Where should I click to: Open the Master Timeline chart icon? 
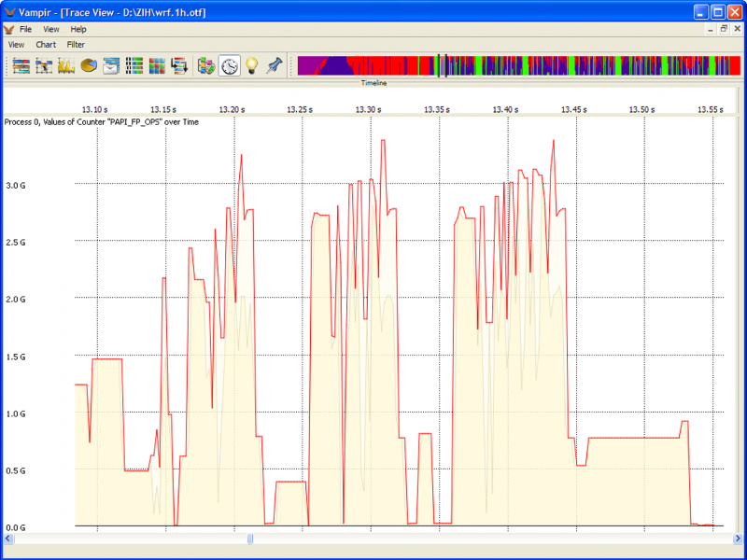click(21, 65)
